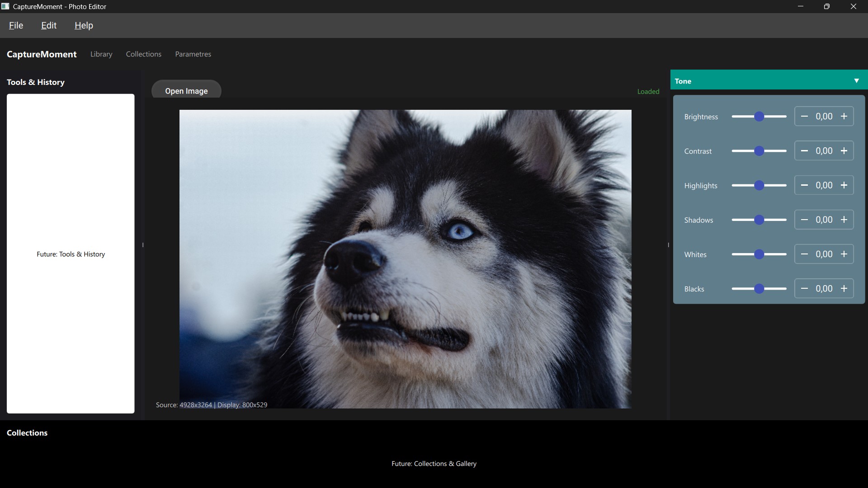Click the minus icon for Brightness
The width and height of the screenshot is (868, 488).
[804, 117]
